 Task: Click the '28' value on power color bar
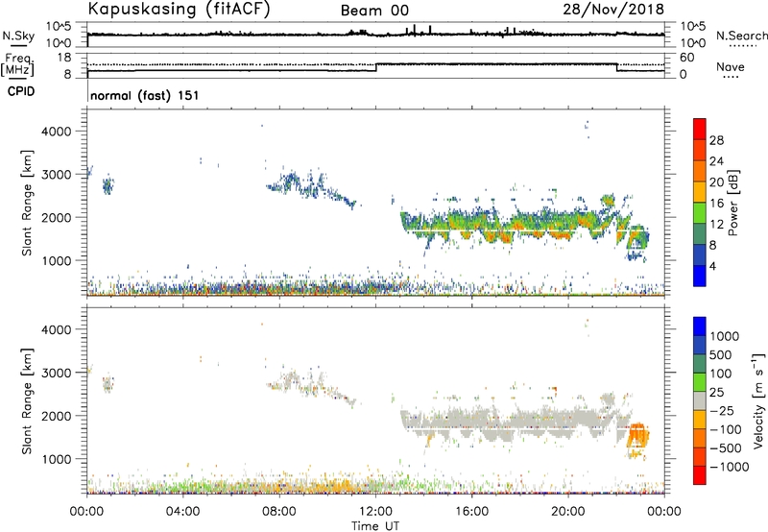(716, 140)
